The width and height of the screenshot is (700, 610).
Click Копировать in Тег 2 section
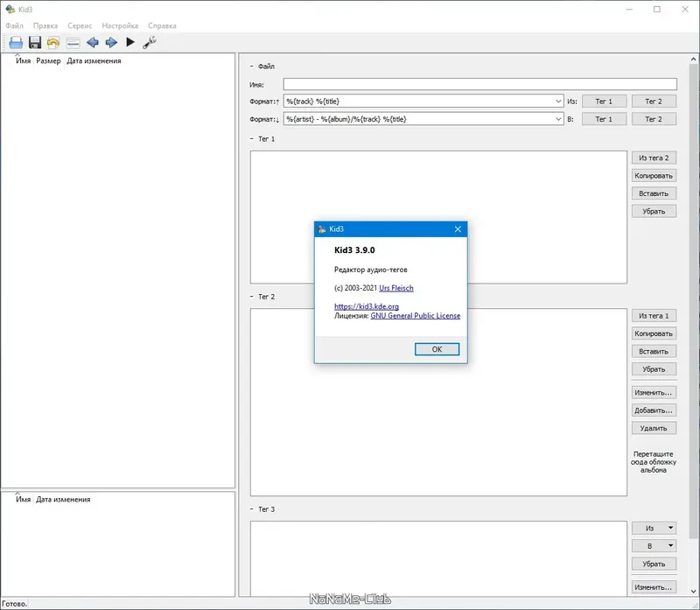tap(654, 333)
